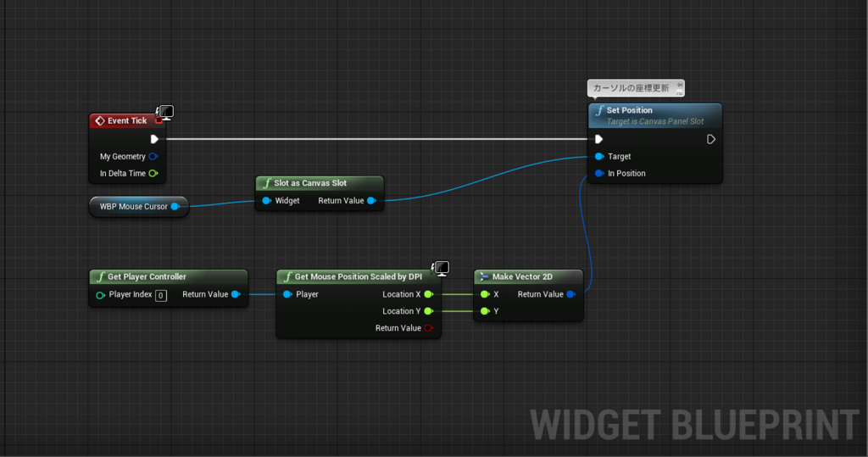Click the Player Index value field
Screen dimensions: 868x457
[161, 295]
